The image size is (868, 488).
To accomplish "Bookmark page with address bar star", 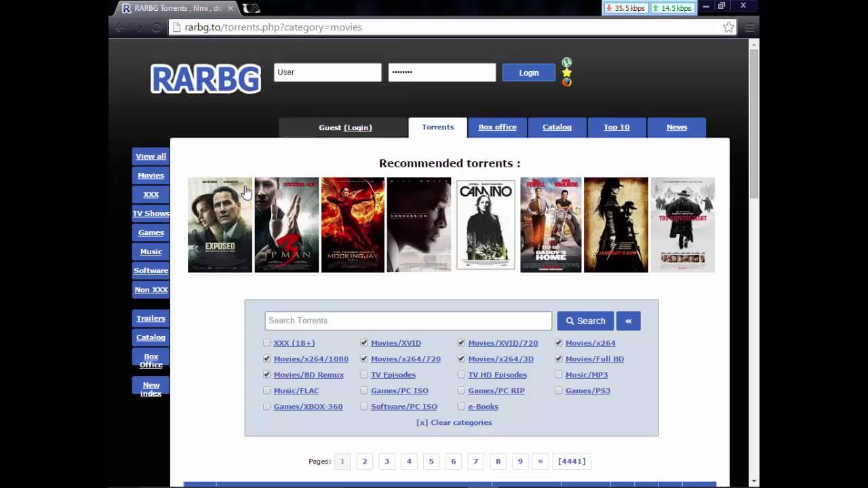I will pos(728,27).
